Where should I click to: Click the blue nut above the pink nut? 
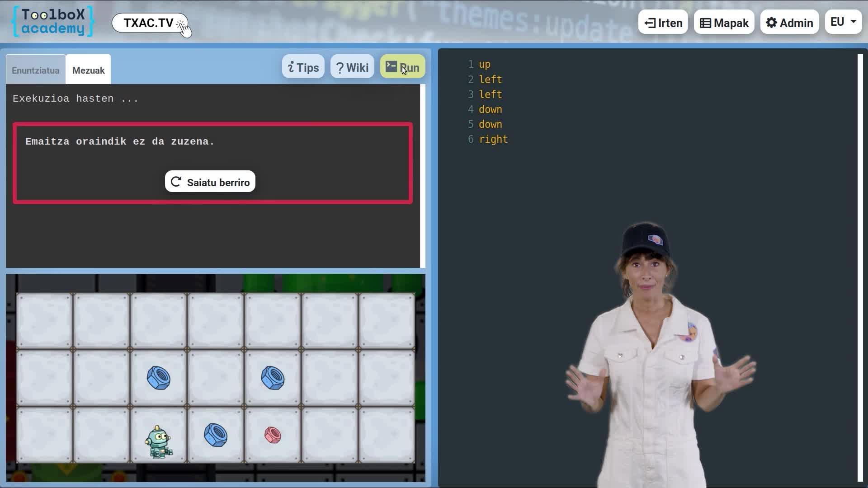pyautogui.click(x=273, y=378)
